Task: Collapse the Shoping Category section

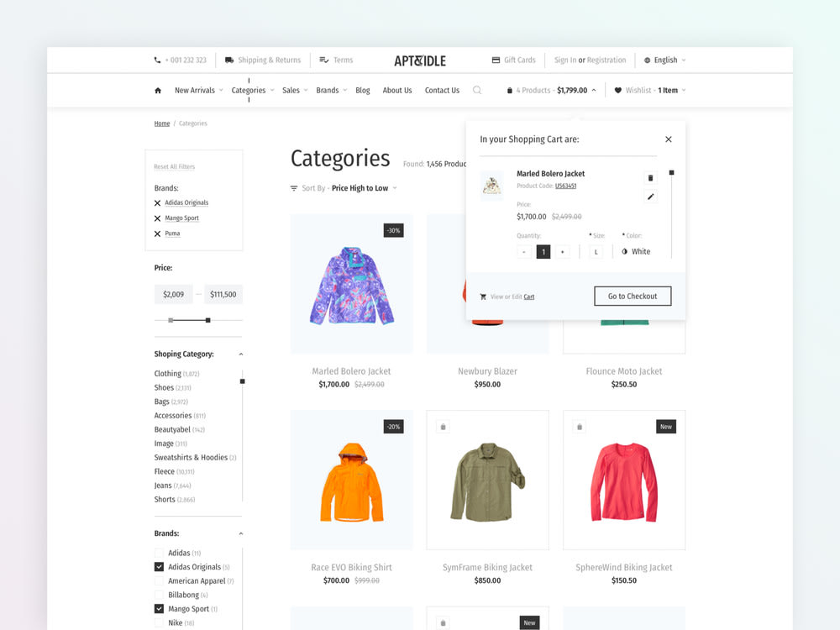Action: (x=241, y=354)
